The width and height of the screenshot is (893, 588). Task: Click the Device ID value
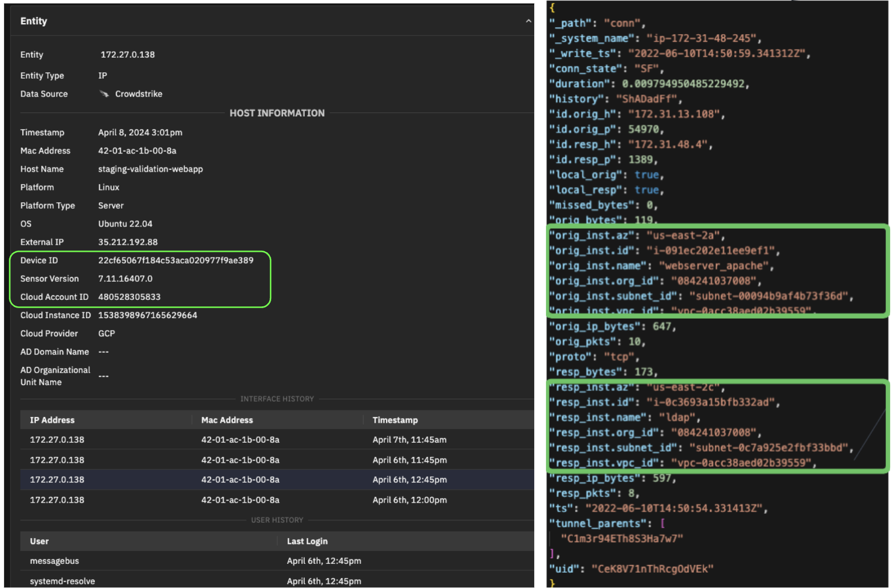tap(175, 260)
